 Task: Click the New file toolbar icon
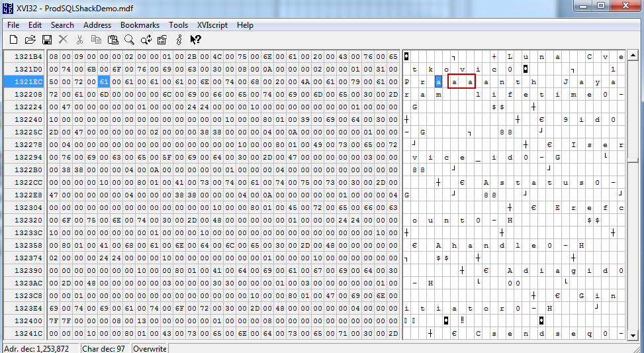point(13,40)
